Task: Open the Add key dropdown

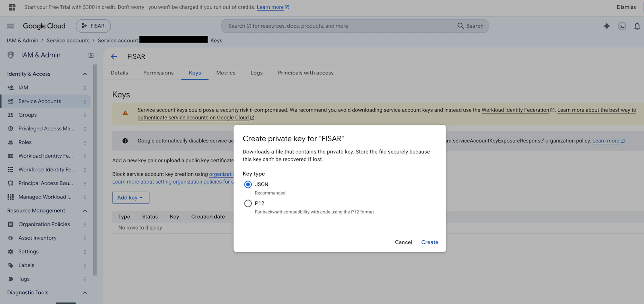Action: coord(130,198)
